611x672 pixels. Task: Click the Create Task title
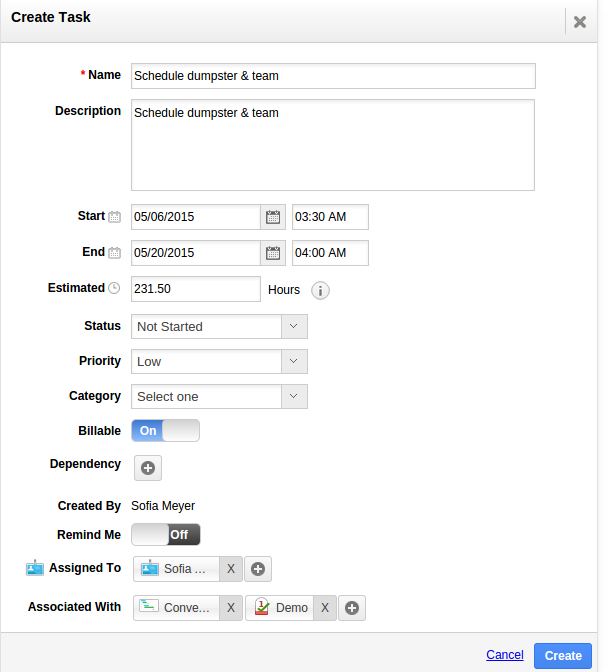(51, 17)
